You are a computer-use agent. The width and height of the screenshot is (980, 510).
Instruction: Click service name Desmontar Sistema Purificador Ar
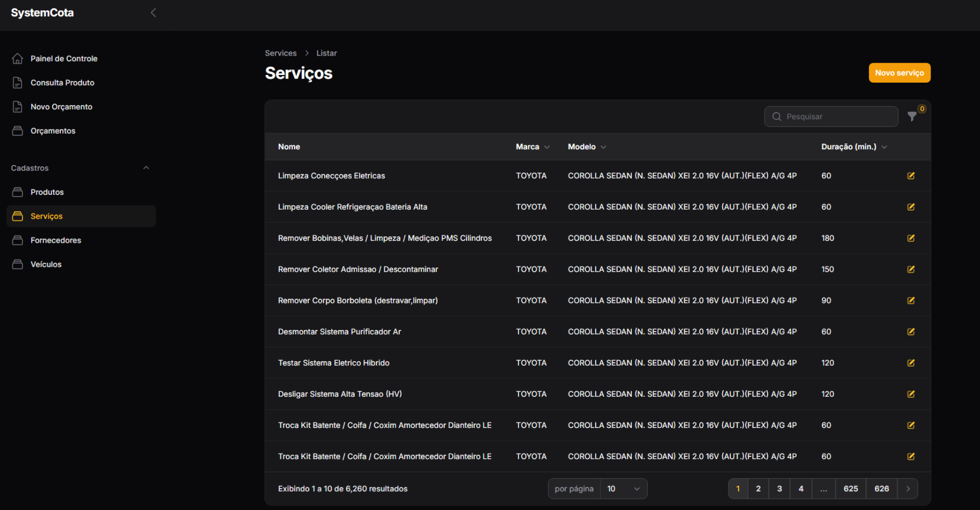coord(339,331)
